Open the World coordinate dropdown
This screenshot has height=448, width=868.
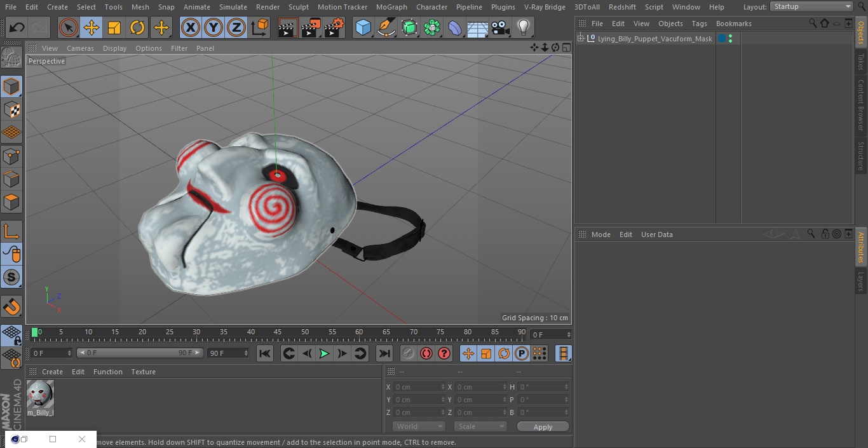(419, 426)
